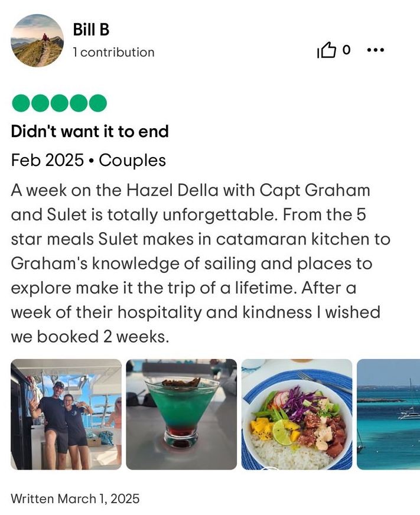Open the turquoise ocean sailboat photo
420x515 pixels.
388,414
